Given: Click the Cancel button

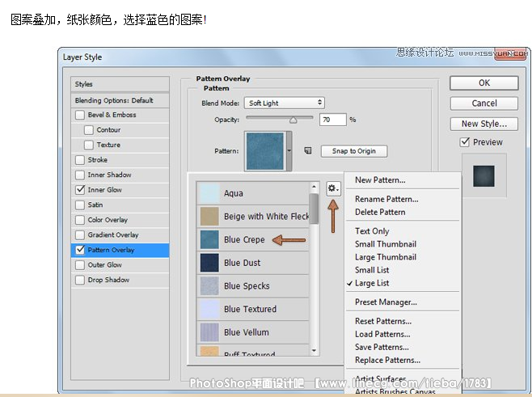Looking at the screenshot, I should pyautogui.click(x=484, y=103).
